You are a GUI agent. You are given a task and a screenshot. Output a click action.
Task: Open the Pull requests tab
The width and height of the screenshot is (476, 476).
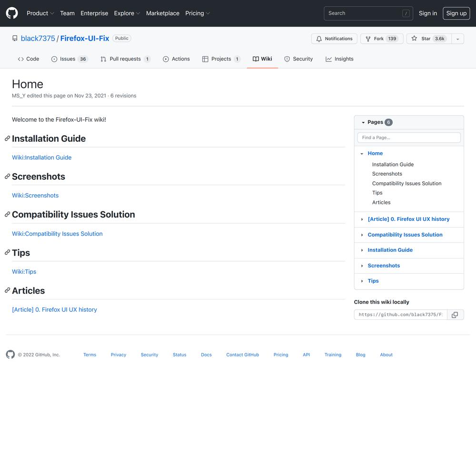[125, 59]
